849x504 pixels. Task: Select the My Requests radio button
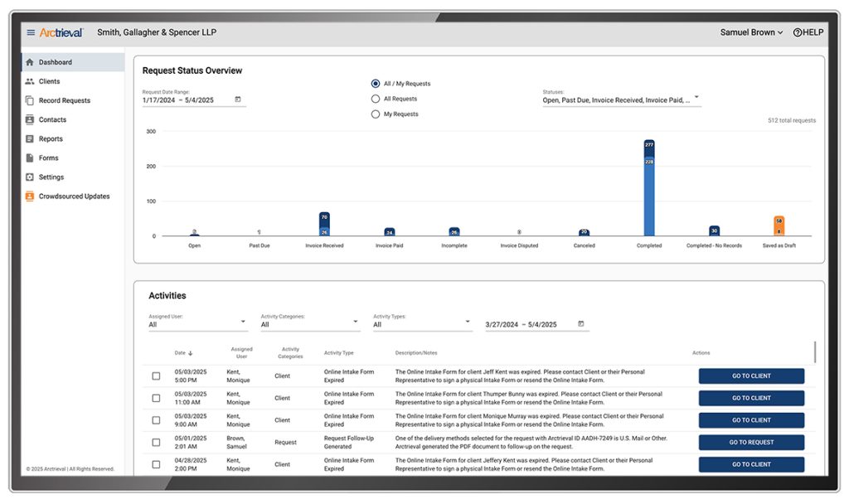[376, 114]
